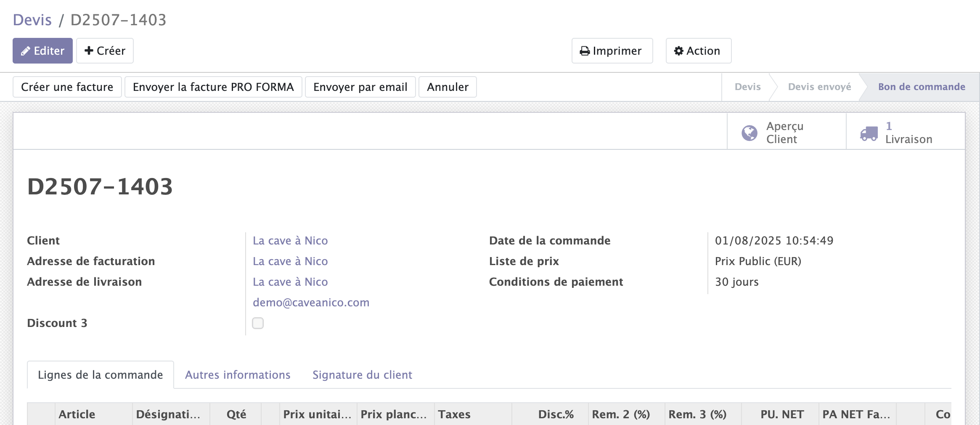Image resolution: width=980 pixels, height=425 pixels.
Task: Click the demo@caveanico.com email link
Action: coord(311,303)
